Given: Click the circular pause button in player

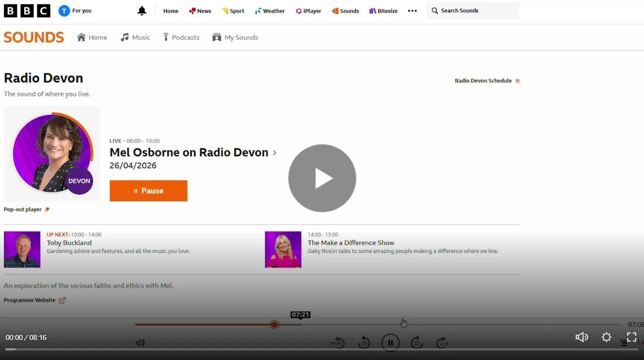Looking at the screenshot, I should [x=390, y=343].
